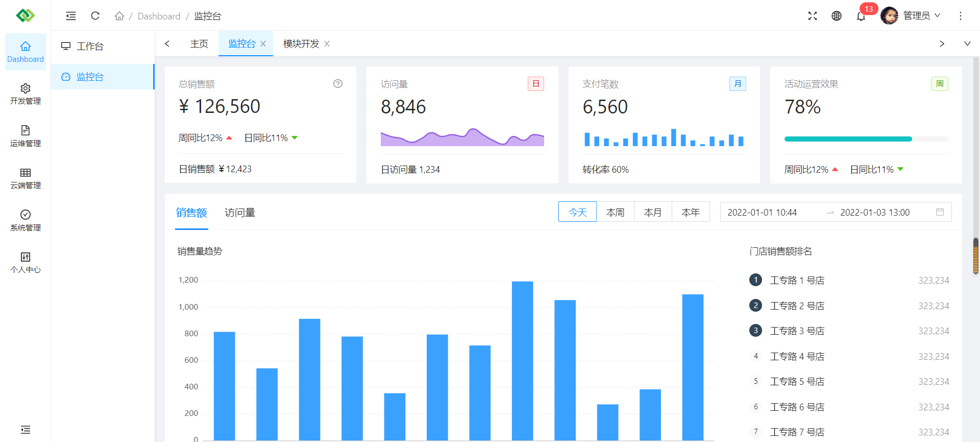Viewport: 980px width, 442px height.
Task: Click 工专路 6 号店 ranking row
Action: pyautogui.click(x=849, y=407)
